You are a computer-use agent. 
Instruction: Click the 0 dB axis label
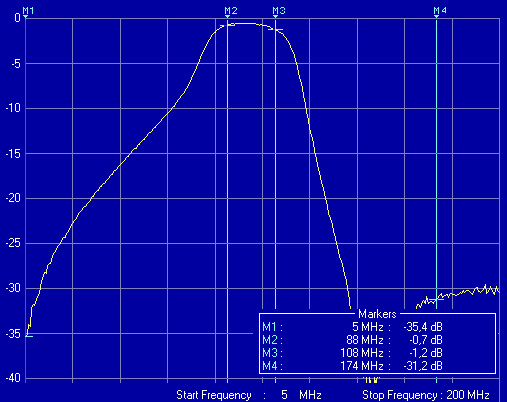pyautogui.click(x=17, y=18)
